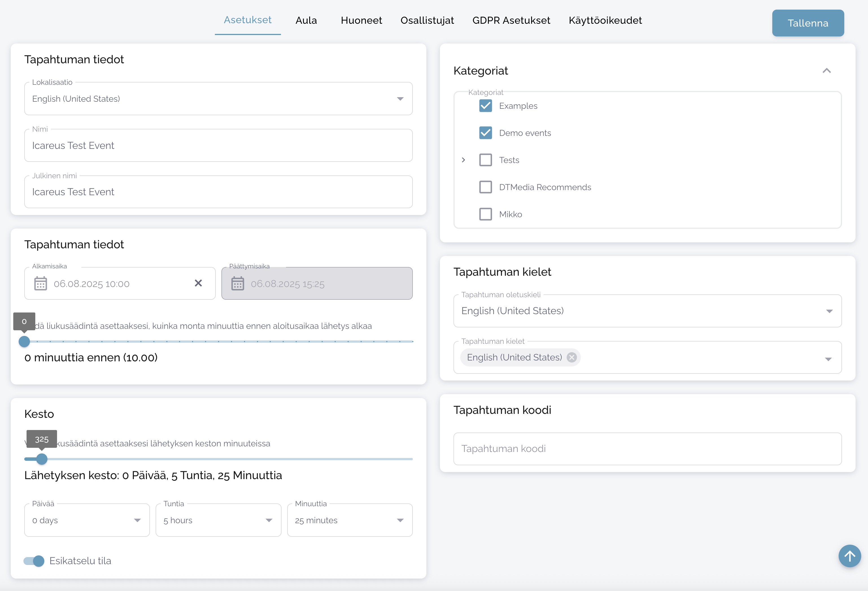The image size is (868, 591).
Task: Open the Tuntia hours dropdown
Action: pos(218,520)
